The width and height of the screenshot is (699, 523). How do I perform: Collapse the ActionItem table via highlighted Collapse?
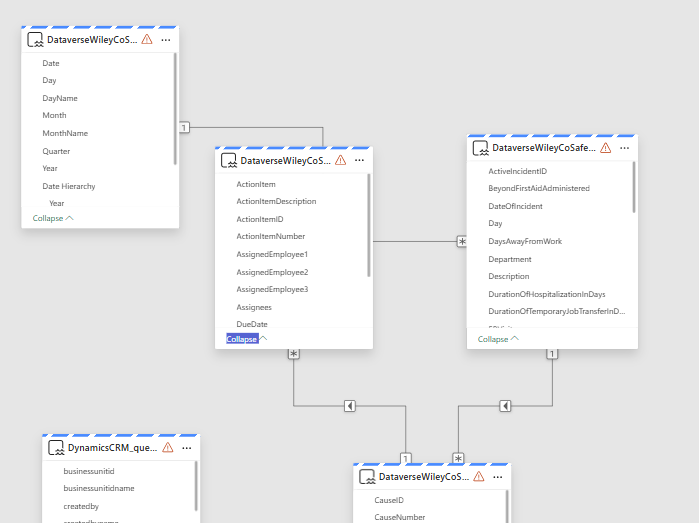tap(246, 339)
